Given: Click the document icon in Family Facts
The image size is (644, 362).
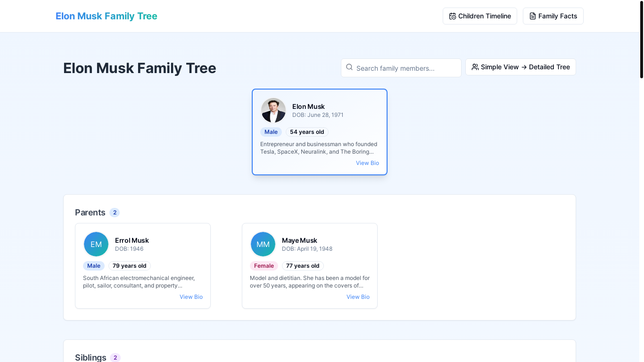Looking at the screenshot, I should (x=533, y=16).
